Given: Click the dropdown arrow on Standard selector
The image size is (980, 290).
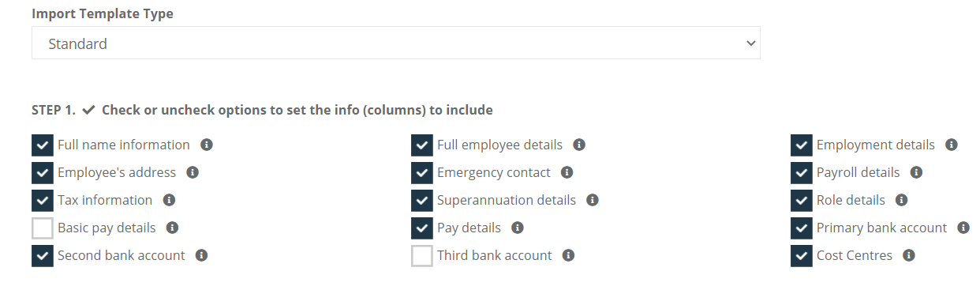Looking at the screenshot, I should [x=750, y=43].
